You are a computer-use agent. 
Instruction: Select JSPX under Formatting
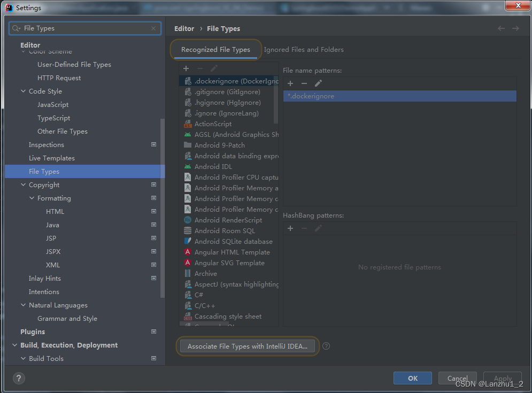click(53, 252)
